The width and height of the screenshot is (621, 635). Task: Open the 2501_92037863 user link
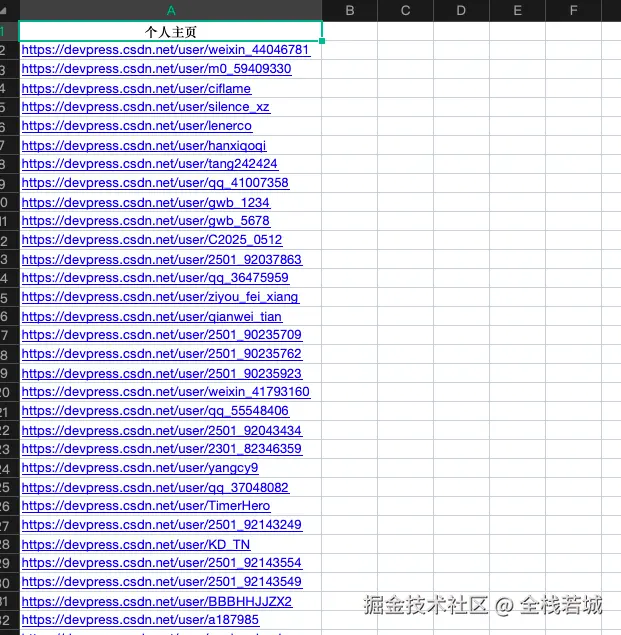[162, 260]
